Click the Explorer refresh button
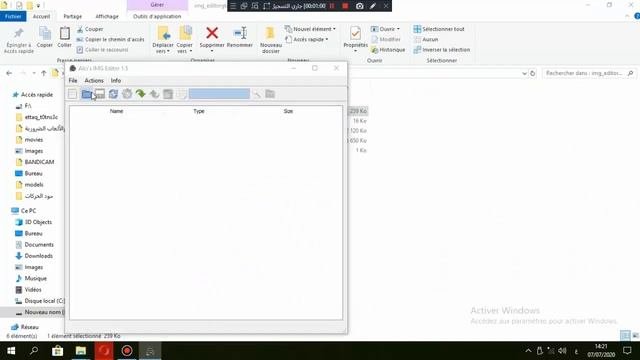640x360 pixels. 533,73
